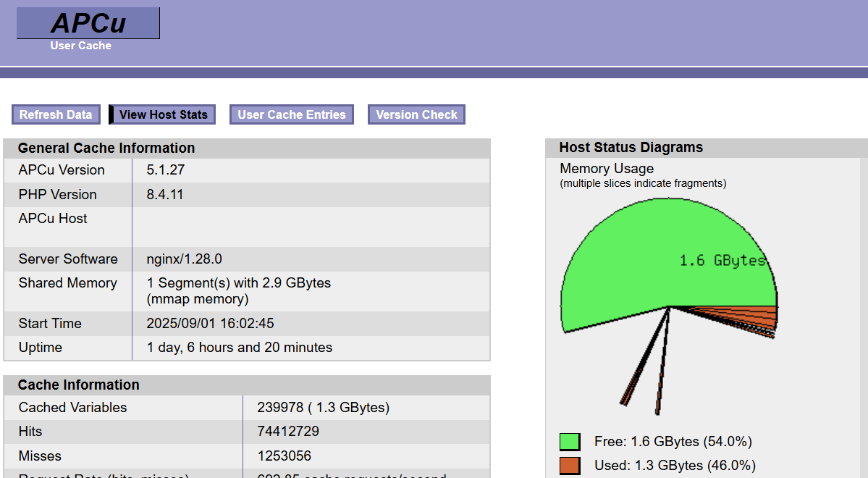The image size is (868, 478).
Task: Click the green Free legend swatch
Action: [570, 442]
